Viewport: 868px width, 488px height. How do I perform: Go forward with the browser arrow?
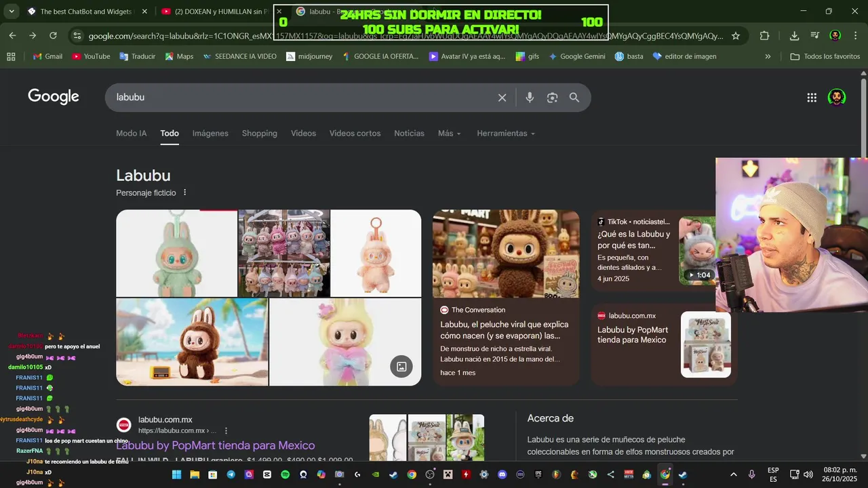pyautogui.click(x=33, y=36)
